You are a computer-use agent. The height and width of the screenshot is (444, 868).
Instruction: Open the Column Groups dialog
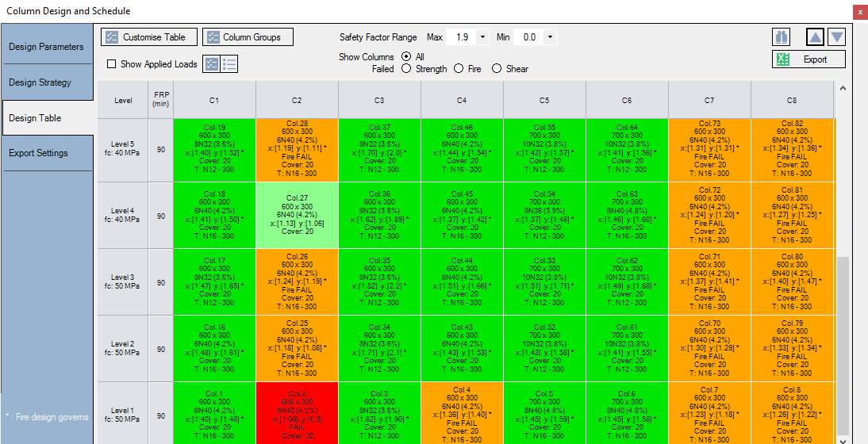(248, 37)
